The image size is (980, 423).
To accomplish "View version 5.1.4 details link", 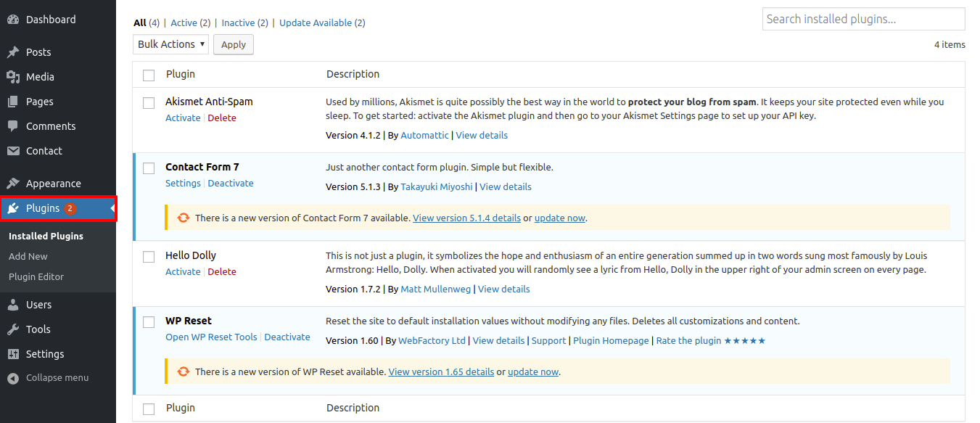I will pos(466,218).
